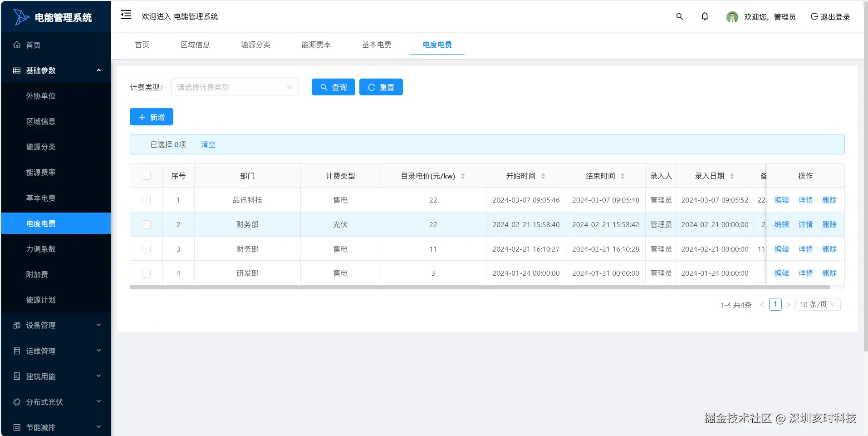The width and height of the screenshot is (868, 436).
Task: Expand the 建筑用能 menu chevron
Action: click(x=98, y=376)
